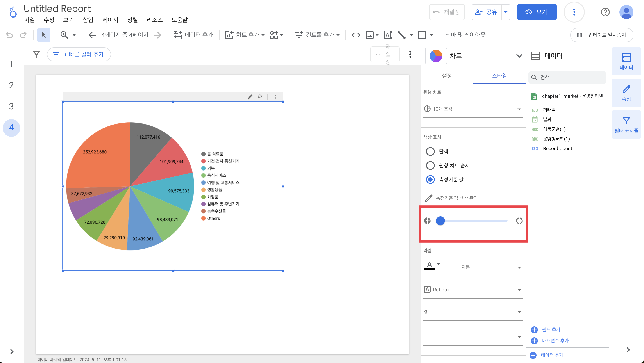The image size is (644, 363).
Task: Select the 단색 radio option
Action: click(x=430, y=151)
